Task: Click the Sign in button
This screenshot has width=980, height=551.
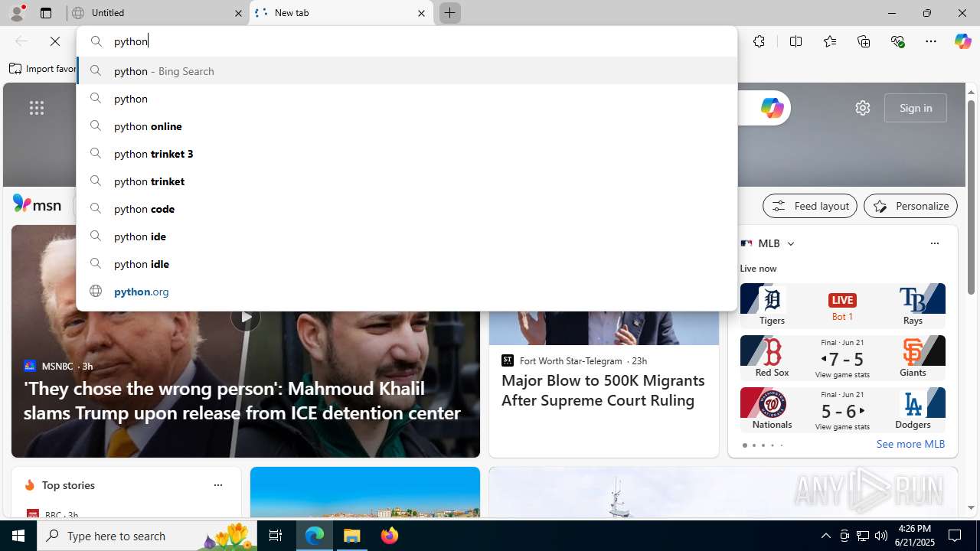Action: (916, 108)
